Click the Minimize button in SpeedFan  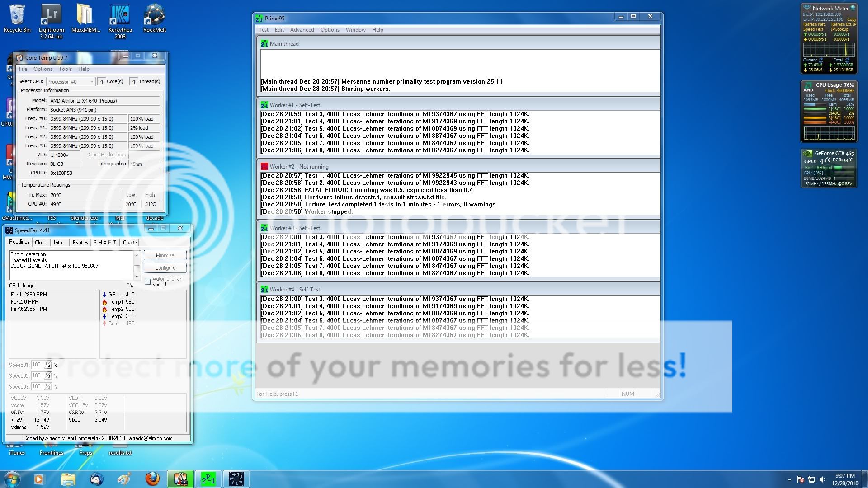coord(165,255)
